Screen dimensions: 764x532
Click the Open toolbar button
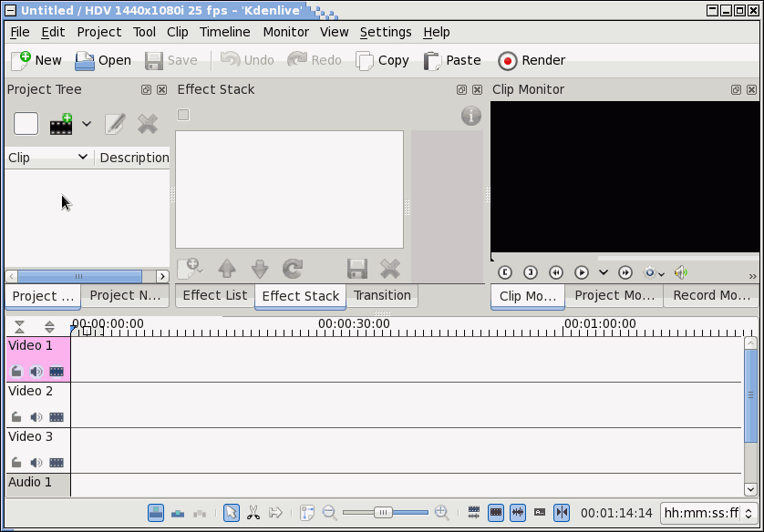[x=103, y=60]
